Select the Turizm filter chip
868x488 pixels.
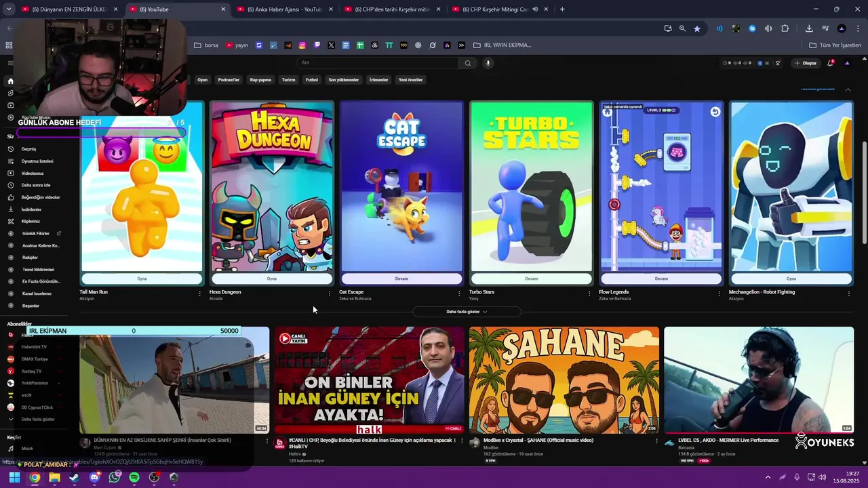289,80
